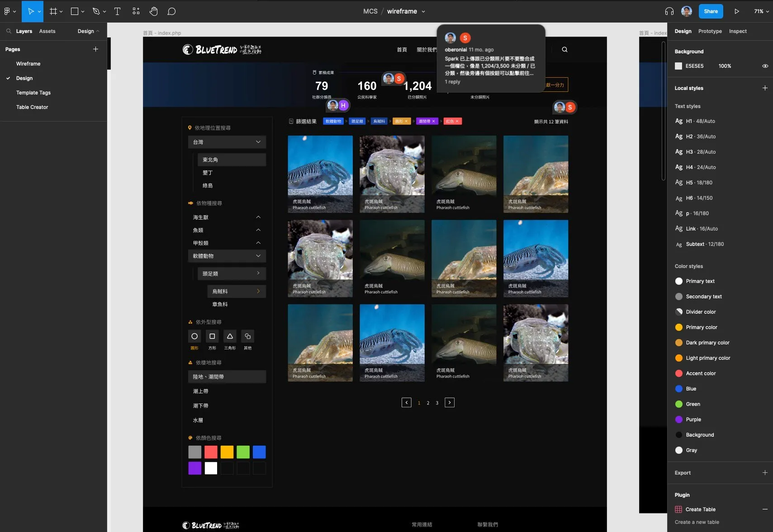
Task: Expand the 頭足類 submenu chevron
Action: click(257, 273)
